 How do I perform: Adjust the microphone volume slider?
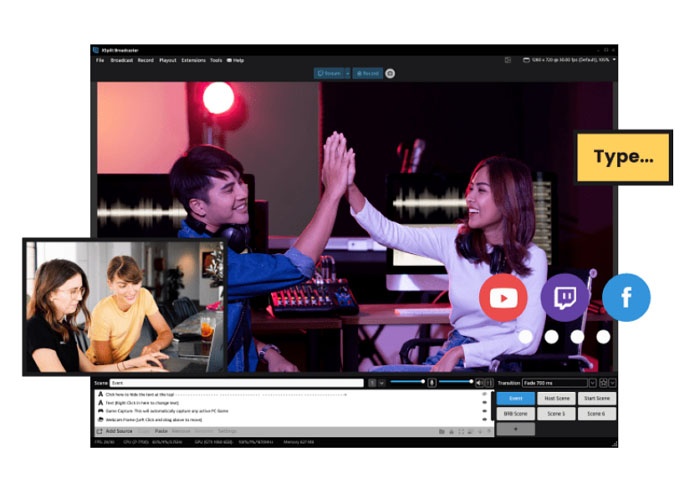point(407,382)
